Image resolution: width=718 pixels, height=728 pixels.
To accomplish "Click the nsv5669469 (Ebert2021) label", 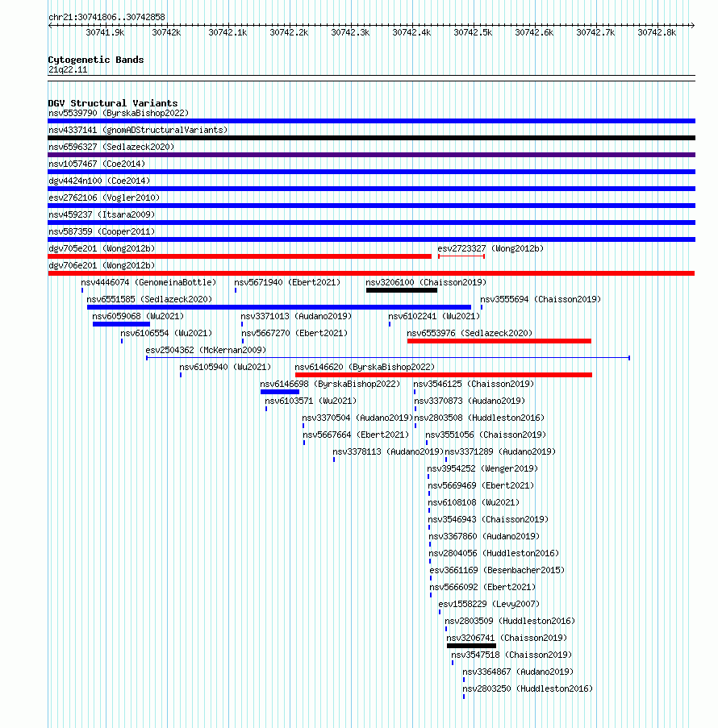I will tap(481, 485).
